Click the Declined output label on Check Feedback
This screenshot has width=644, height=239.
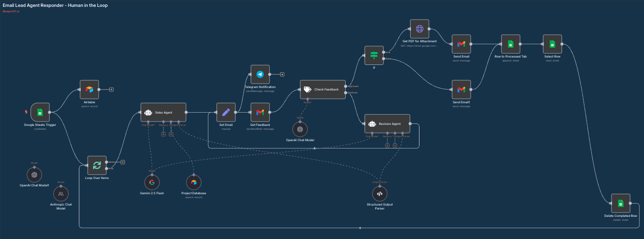(x=353, y=92)
